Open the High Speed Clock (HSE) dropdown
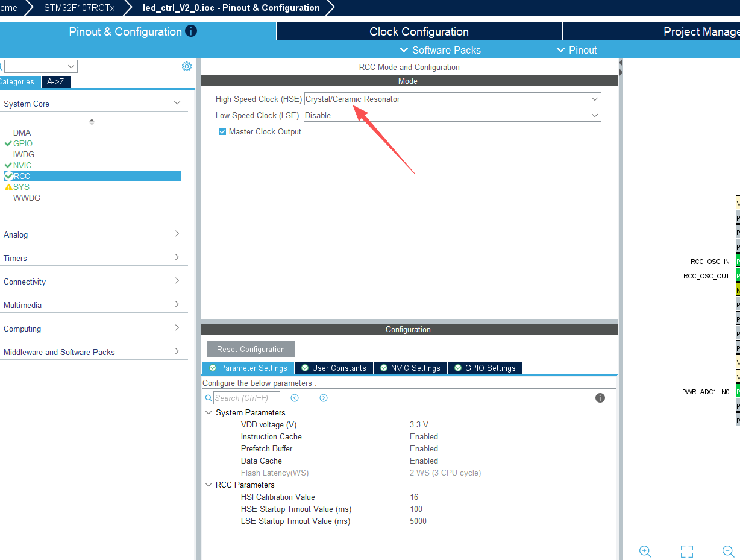This screenshot has width=740, height=560. coord(453,99)
